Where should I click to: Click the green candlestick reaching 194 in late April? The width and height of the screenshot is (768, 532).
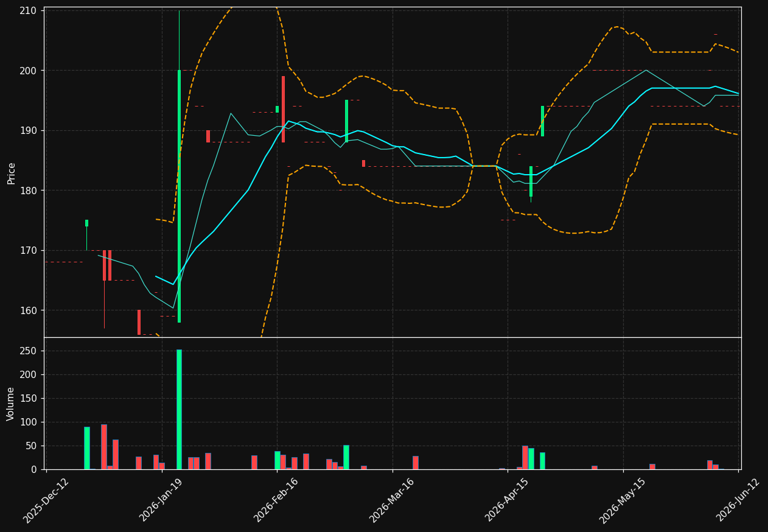pyautogui.click(x=542, y=121)
